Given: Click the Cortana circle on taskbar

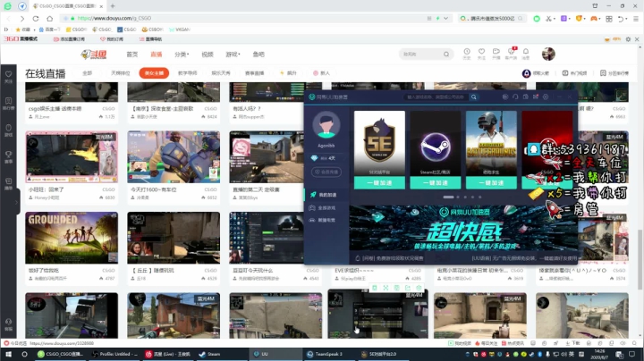Looking at the screenshot, I should (x=25, y=354).
